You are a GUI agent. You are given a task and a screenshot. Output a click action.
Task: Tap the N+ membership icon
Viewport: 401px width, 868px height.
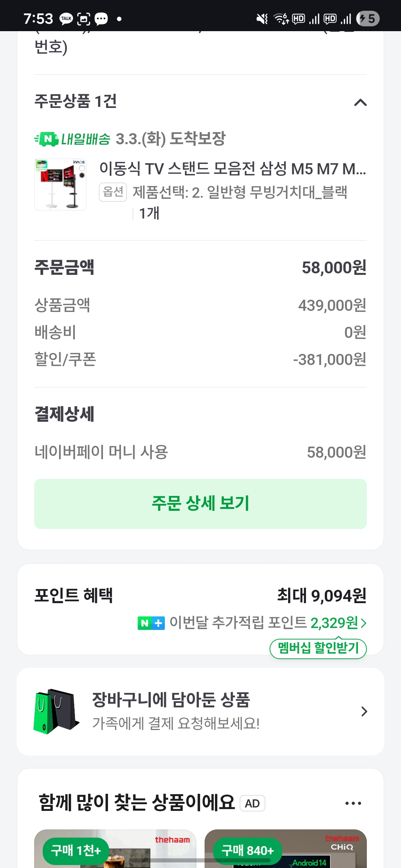pos(151,623)
